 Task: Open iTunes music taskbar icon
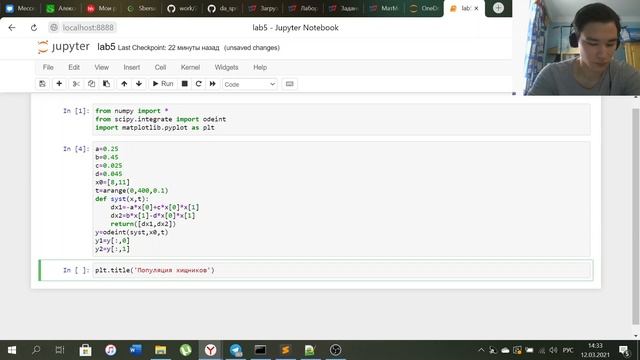pyautogui.click(x=111, y=350)
